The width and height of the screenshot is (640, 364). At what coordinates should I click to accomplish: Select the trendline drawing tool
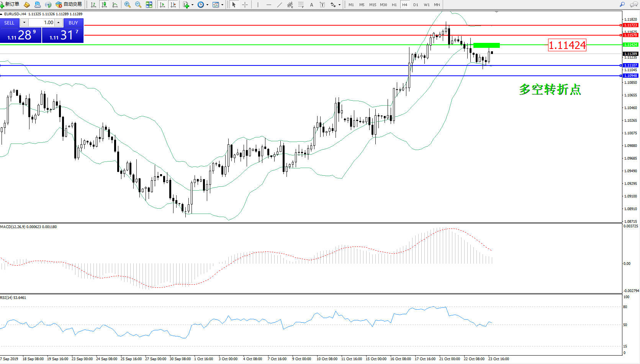point(280,5)
